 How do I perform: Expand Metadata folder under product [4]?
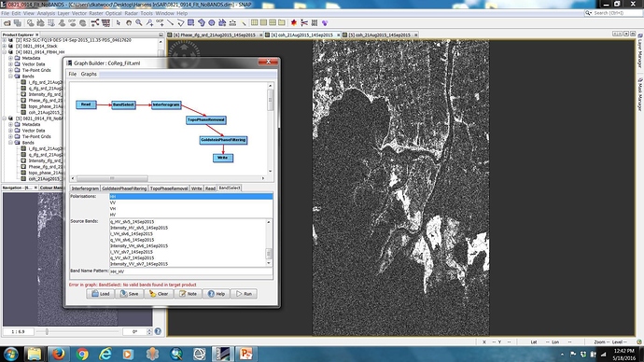pyautogui.click(x=10, y=58)
